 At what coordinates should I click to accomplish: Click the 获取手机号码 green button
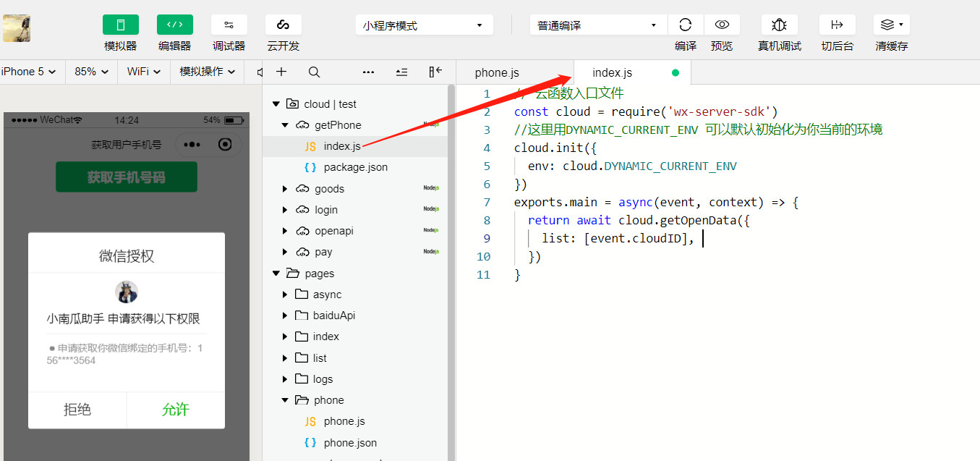pyautogui.click(x=127, y=177)
